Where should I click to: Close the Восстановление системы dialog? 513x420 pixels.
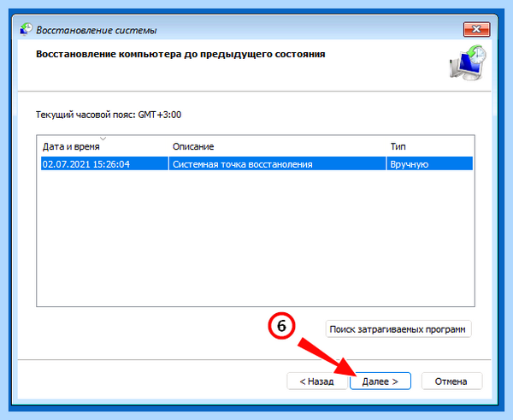click(477, 29)
